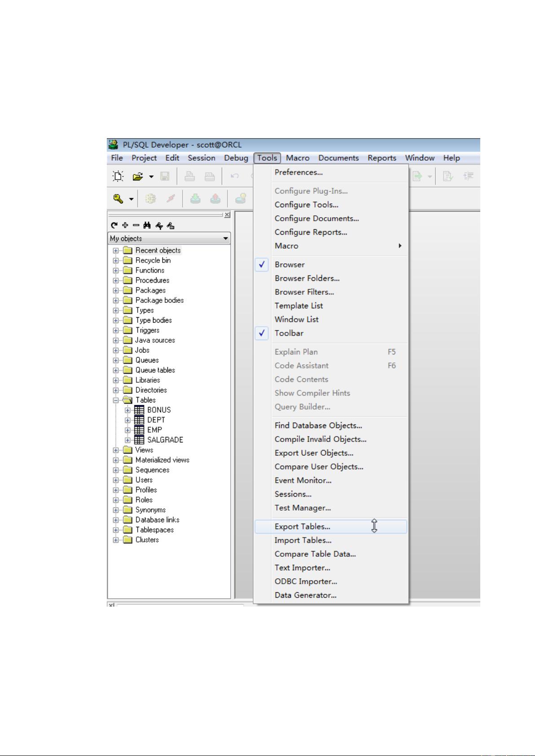Select Compare Table Data... entry
The height and width of the screenshot is (756, 535).
[331, 554]
